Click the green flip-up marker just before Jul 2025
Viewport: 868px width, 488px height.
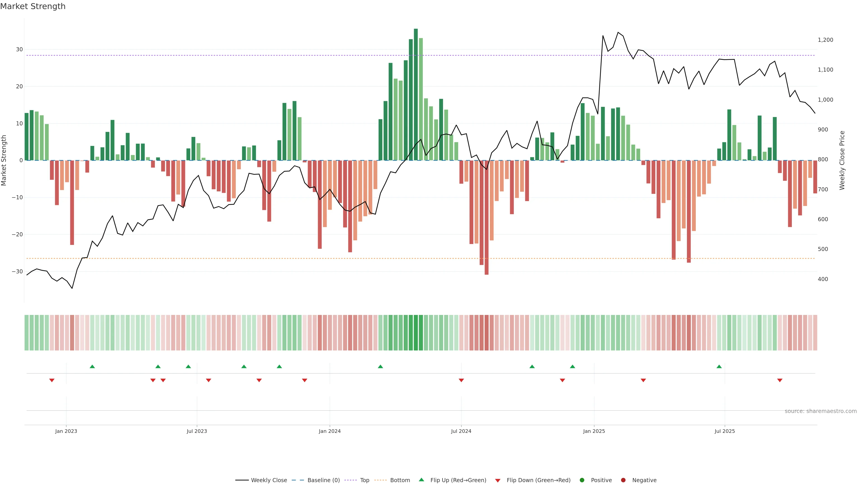pyautogui.click(x=719, y=366)
